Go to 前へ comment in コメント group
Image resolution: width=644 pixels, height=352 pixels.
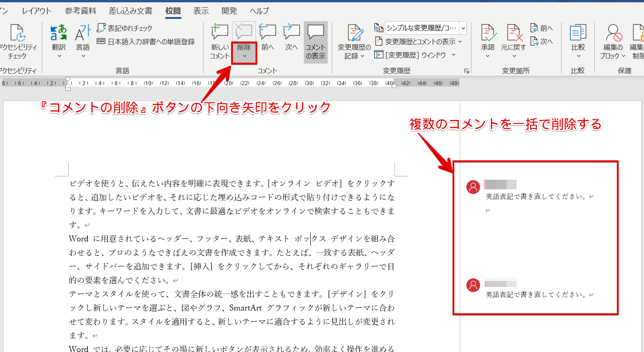click(267, 38)
